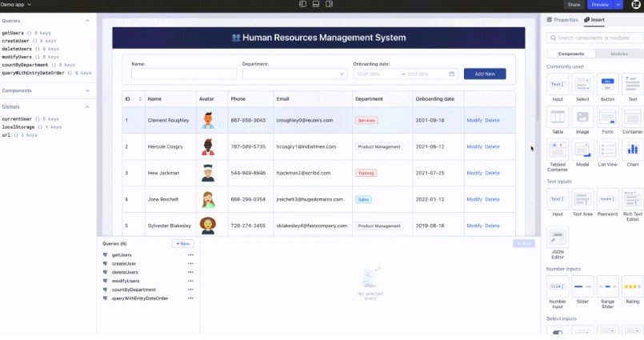Click the Share button
This screenshot has width=644, height=340.
tap(574, 5)
